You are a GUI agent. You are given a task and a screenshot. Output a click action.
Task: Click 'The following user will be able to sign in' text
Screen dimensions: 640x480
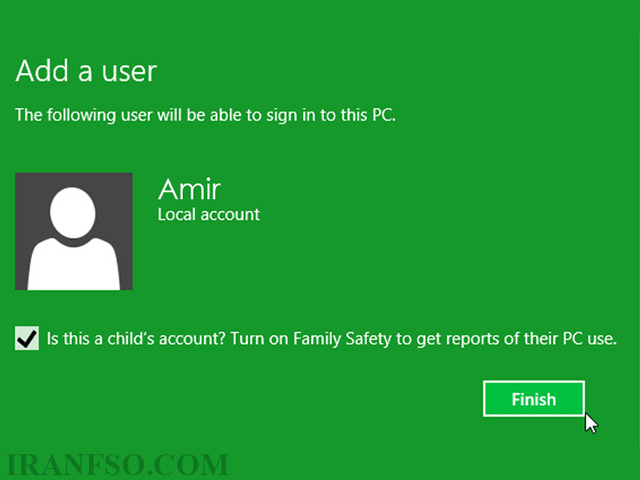[205, 115]
